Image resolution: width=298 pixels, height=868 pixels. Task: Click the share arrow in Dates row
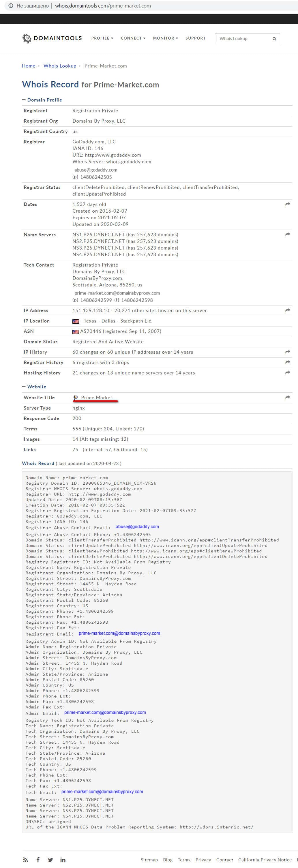[288, 204]
